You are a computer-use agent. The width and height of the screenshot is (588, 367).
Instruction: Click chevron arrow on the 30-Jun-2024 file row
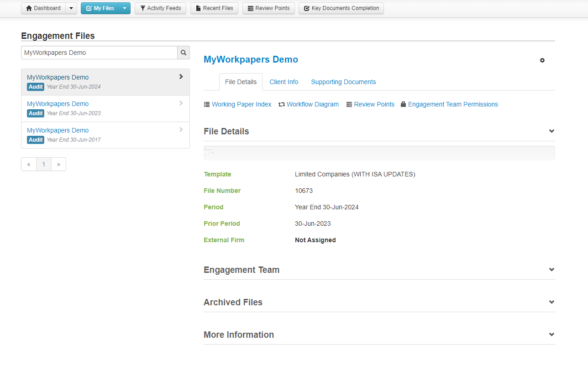[x=181, y=77]
